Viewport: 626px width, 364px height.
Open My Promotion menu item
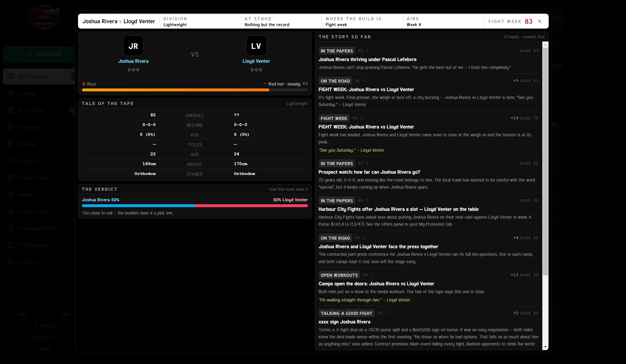[x=39, y=77]
